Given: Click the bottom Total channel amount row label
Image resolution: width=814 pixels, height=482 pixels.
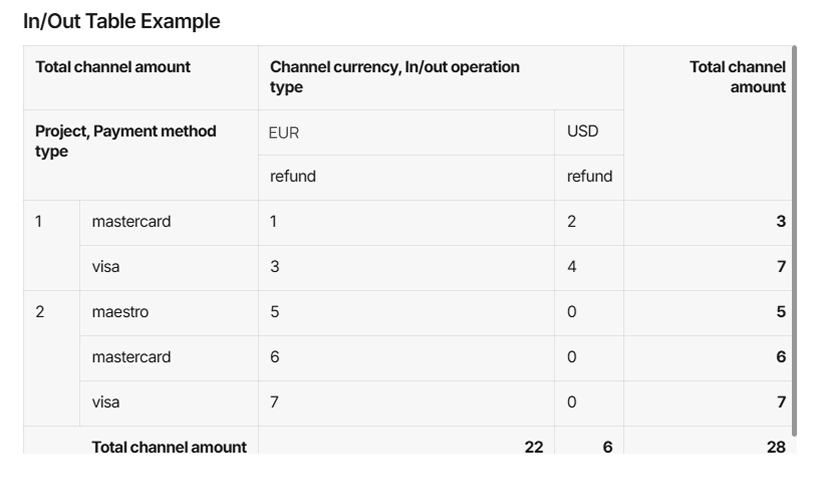Looking at the screenshot, I should pyautogui.click(x=169, y=447).
